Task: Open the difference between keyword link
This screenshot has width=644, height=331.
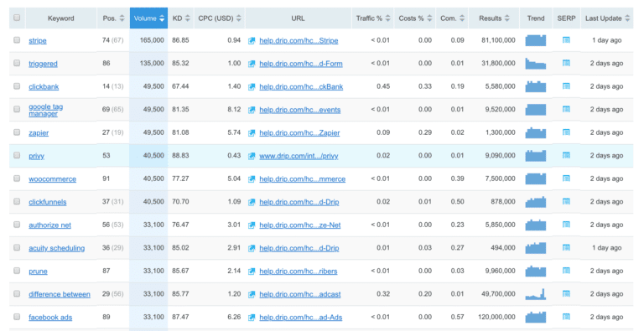Action: point(60,294)
